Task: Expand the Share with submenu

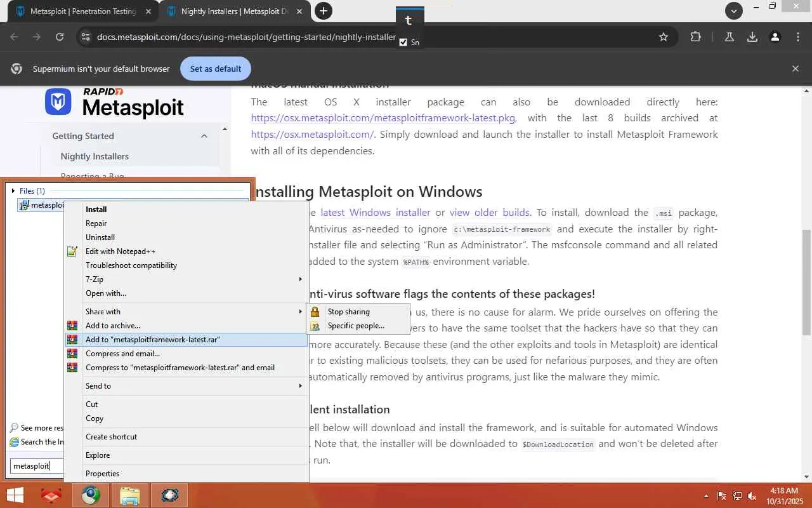Action: pos(187,312)
